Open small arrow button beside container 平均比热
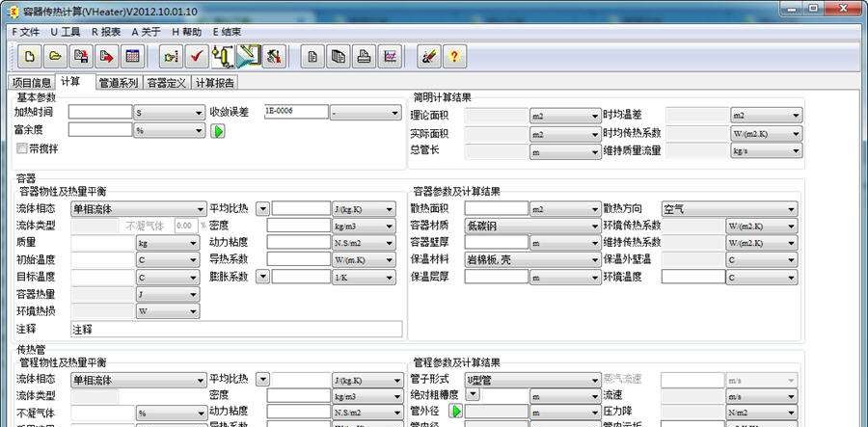Viewport: 868px width, 427px height. coord(263,209)
